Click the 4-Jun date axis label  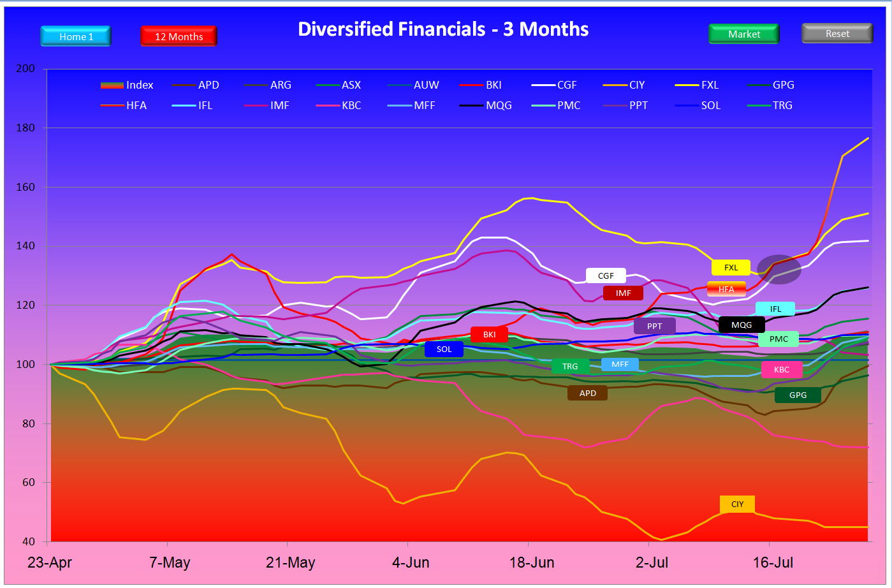pos(410,562)
